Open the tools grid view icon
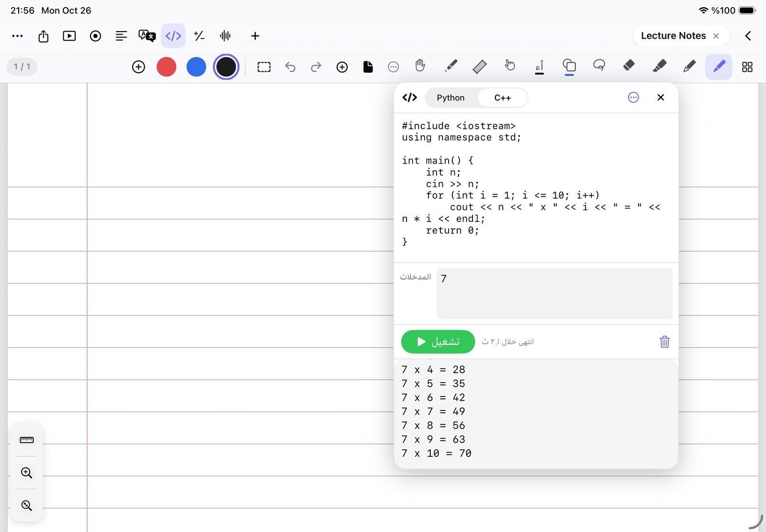This screenshot has height=532, width=766. coord(747,67)
